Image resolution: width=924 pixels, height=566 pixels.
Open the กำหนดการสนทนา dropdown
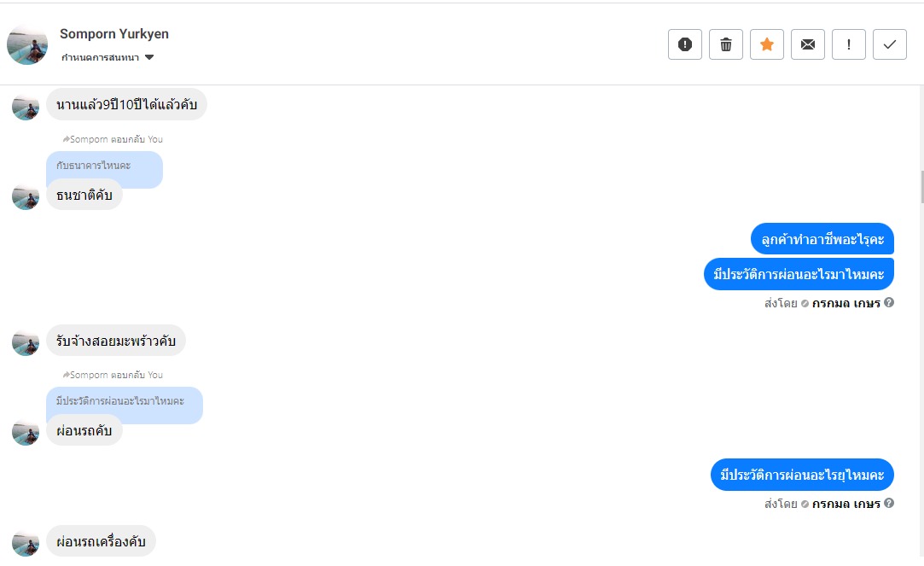(101, 58)
